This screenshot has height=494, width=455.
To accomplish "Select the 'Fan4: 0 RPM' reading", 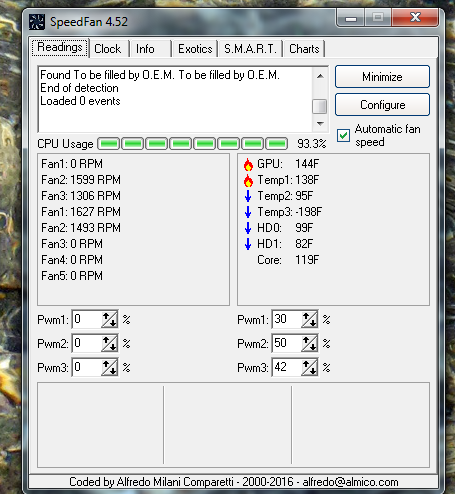I will point(72,260).
